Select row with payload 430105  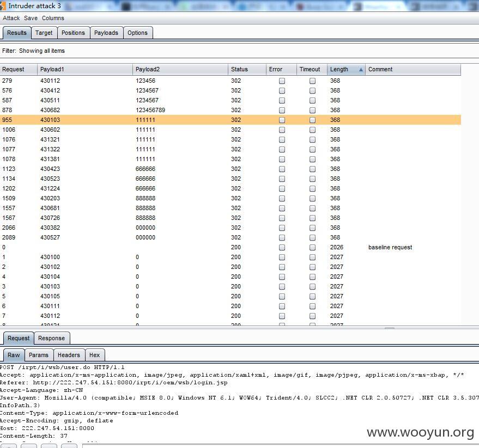(x=231, y=296)
